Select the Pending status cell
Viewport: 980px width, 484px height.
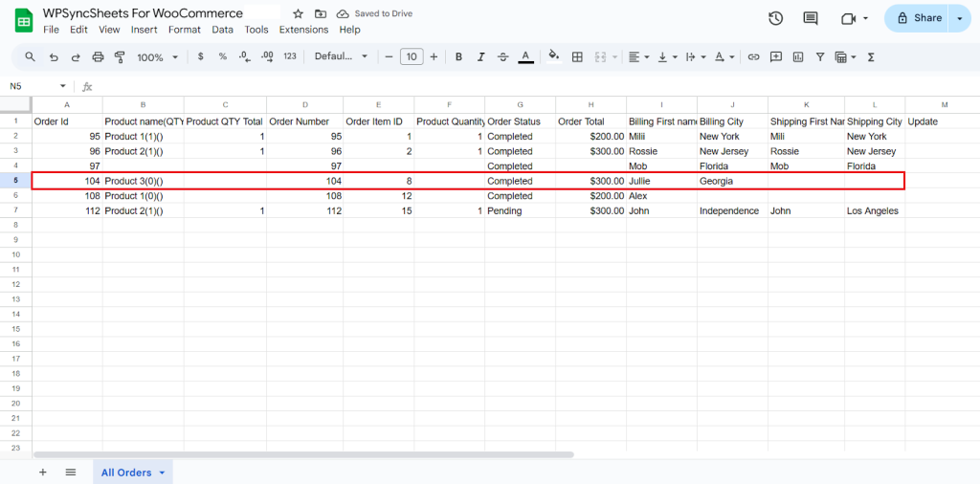[x=520, y=211]
